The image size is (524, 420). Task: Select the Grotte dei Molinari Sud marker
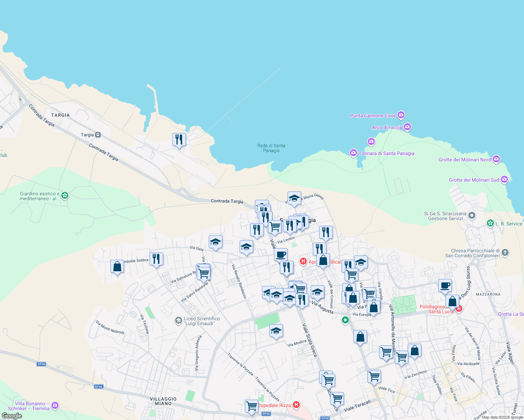click(504, 179)
